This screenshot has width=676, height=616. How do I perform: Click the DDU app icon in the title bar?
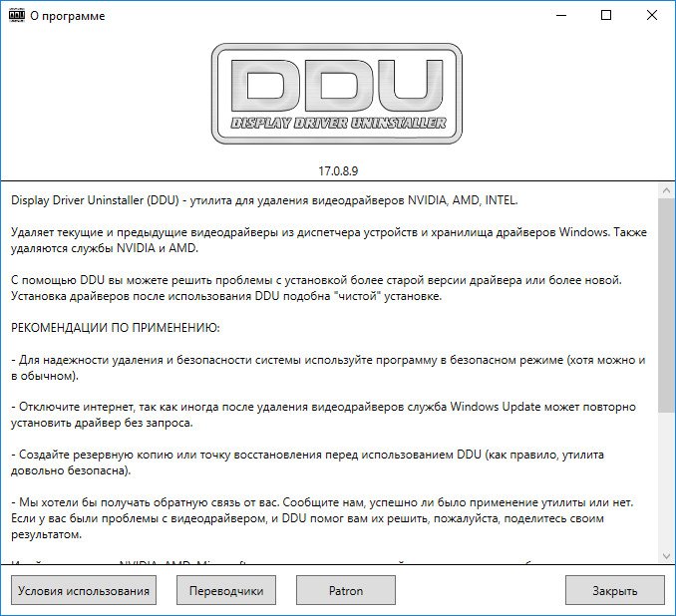point(17,16)
